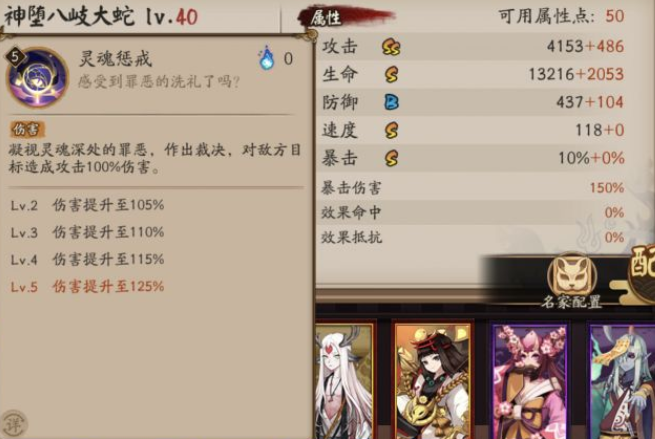Tap the 可用属性点 50 counter
This screenshot has height=439, width=655.
561,17
